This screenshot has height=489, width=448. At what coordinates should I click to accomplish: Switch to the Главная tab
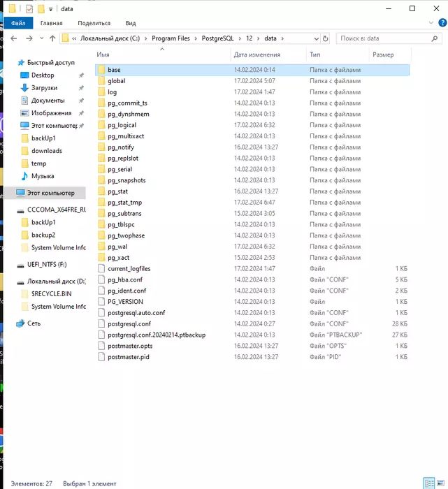[52, 23]
